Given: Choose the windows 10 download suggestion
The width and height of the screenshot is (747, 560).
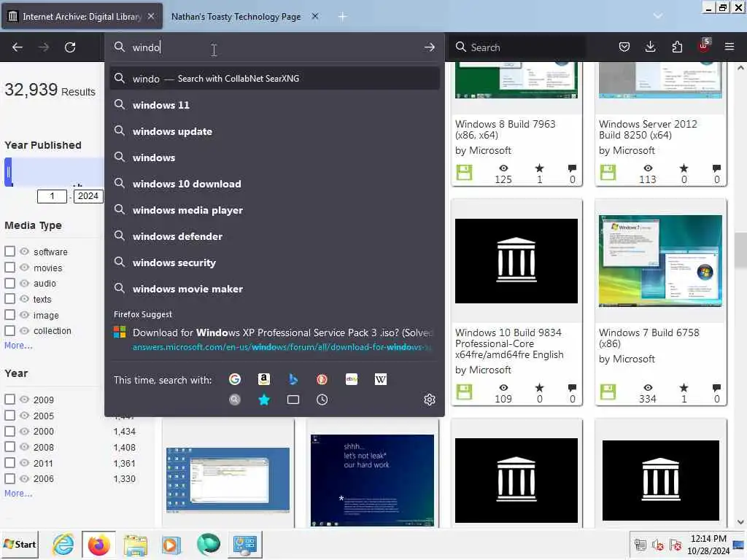Looking at the screenshot, I should [274, 184].
